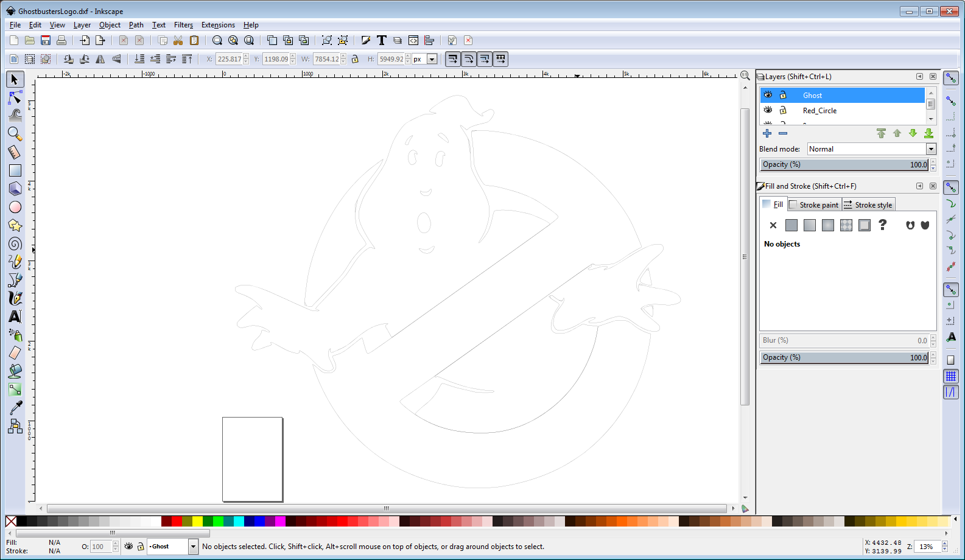Screen dimensions: 965x560
Task: Select the Pencil freehand tool
Action: coord(15,262)
